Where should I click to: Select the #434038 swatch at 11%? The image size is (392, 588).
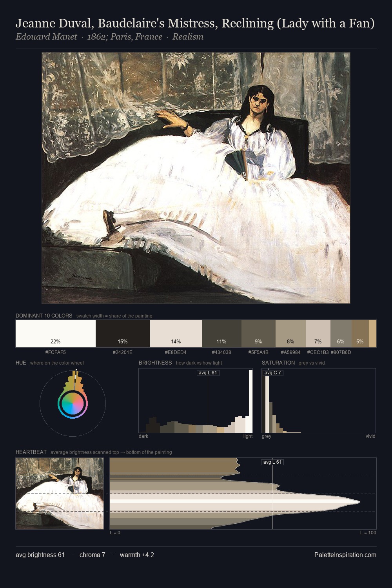coord(221,334)
